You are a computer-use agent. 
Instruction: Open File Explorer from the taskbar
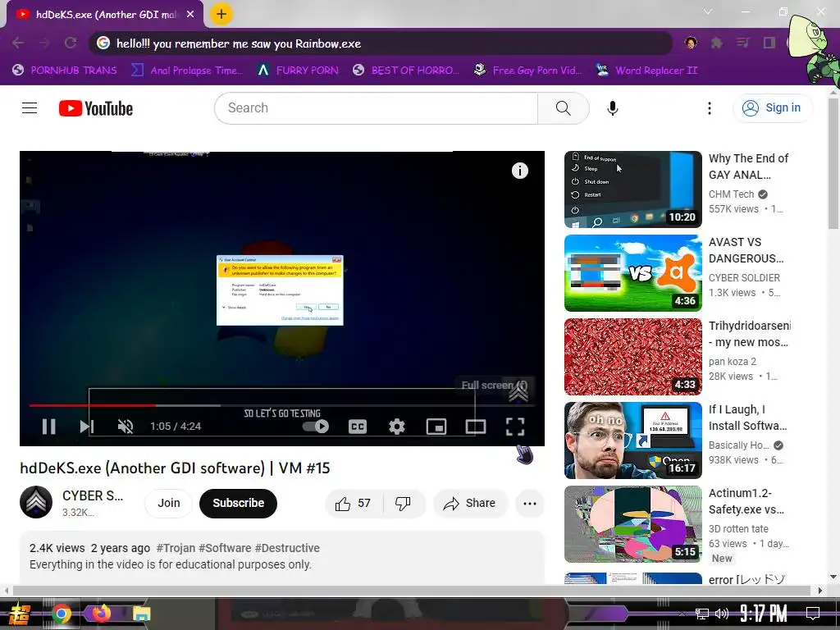pyautogui.click(x=141, y=614)
